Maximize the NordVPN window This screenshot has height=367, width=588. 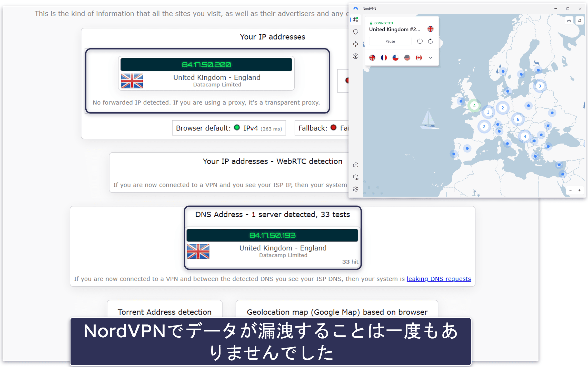(x=568, y=8)
